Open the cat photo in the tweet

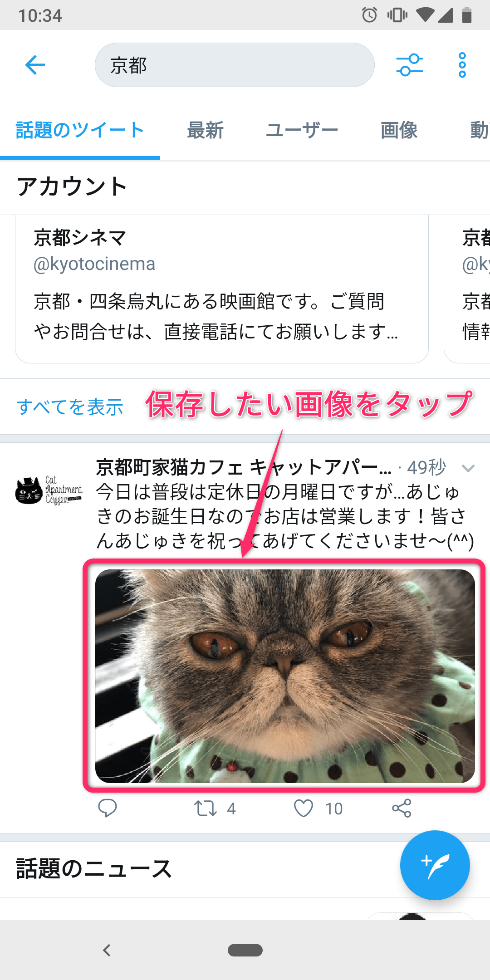(x=285, y=676)
